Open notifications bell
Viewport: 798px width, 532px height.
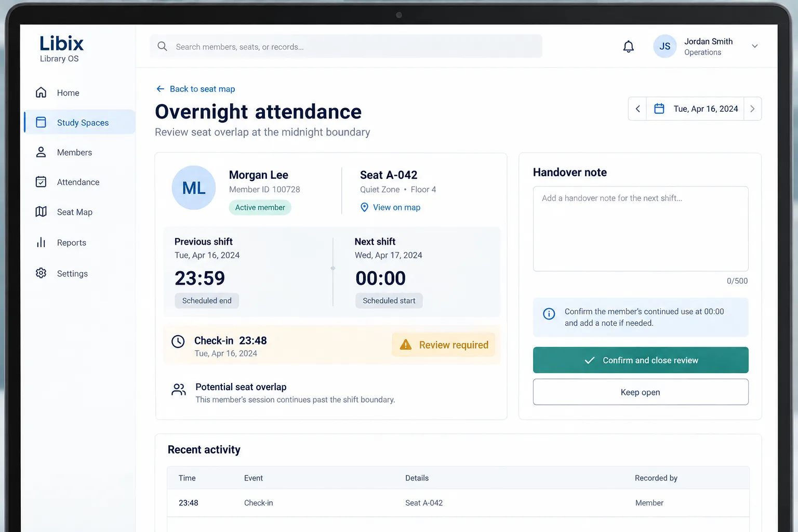[x=629, y=46]
